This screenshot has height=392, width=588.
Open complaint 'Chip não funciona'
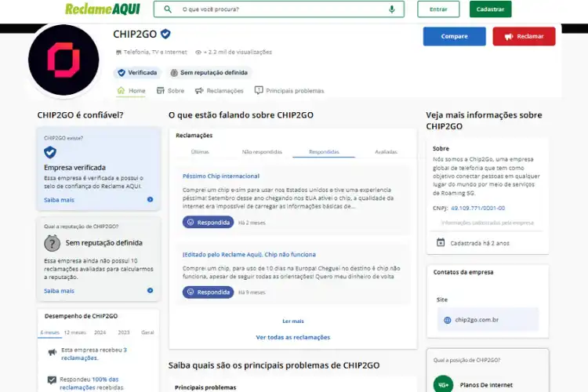coord(249,254)
